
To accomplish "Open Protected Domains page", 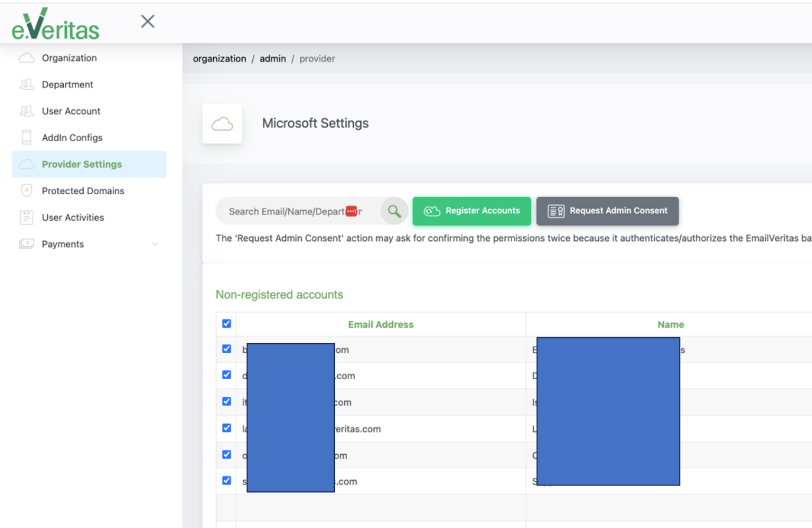I will (83, 191).
